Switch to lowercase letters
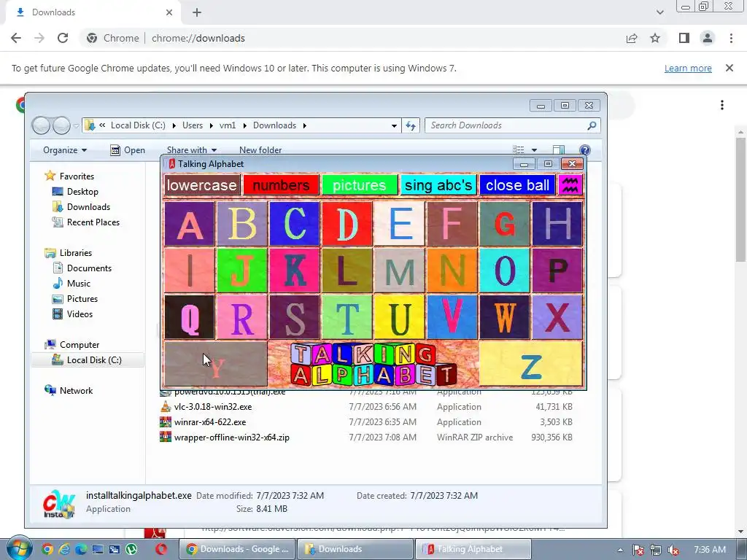This screenshot has width=747, height=560. [x=202, y=184]
